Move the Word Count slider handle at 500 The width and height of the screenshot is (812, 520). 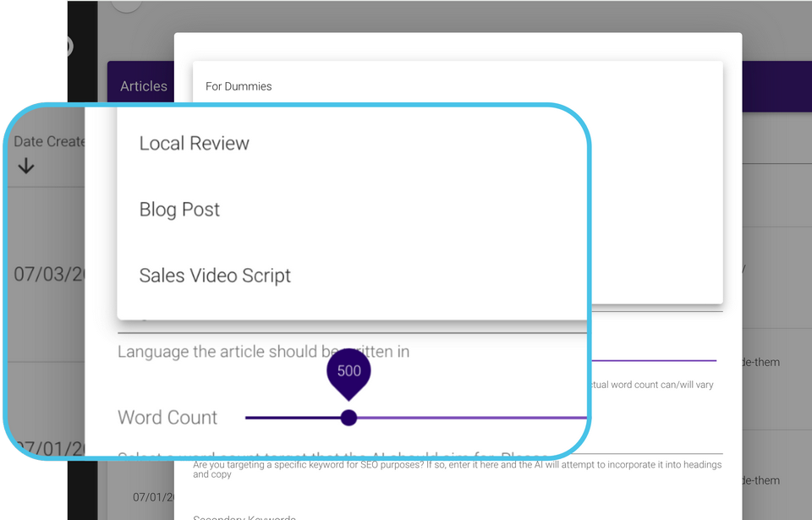click(x=348, y=417)
